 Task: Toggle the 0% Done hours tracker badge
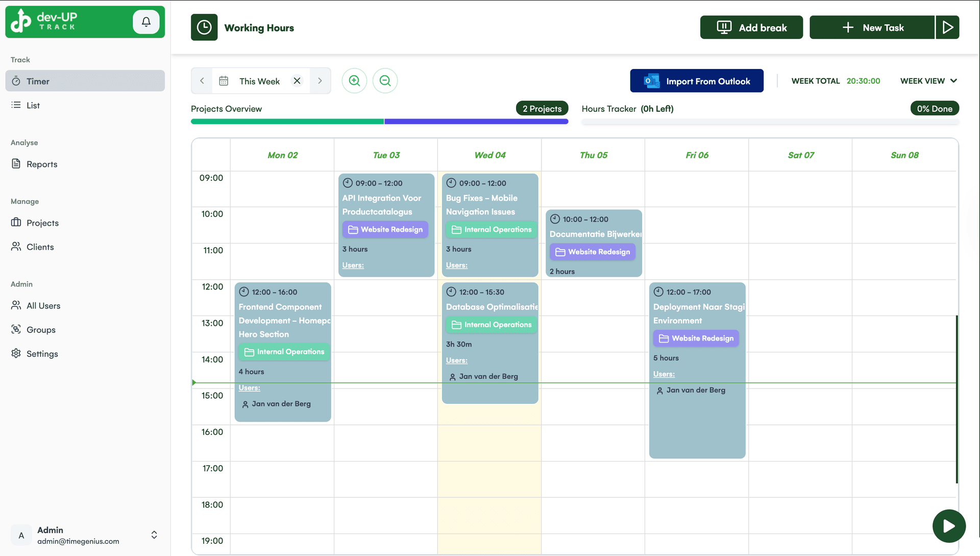(935, 108)
